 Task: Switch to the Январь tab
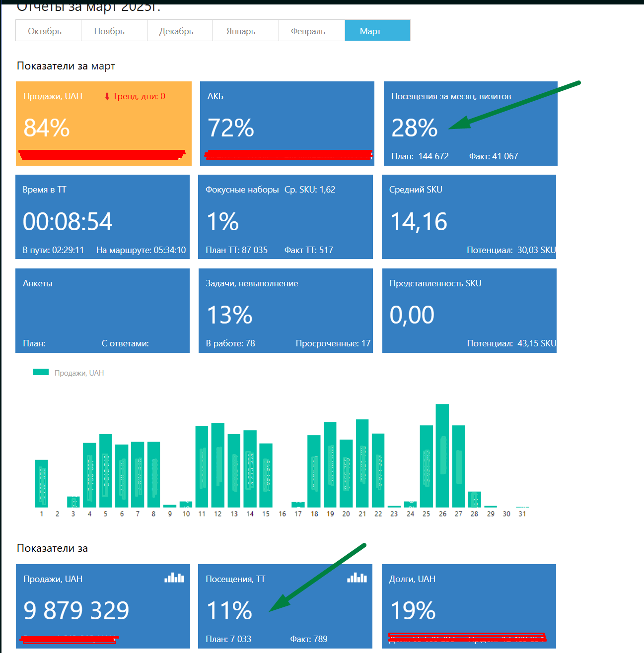click(x=246, y=31)
